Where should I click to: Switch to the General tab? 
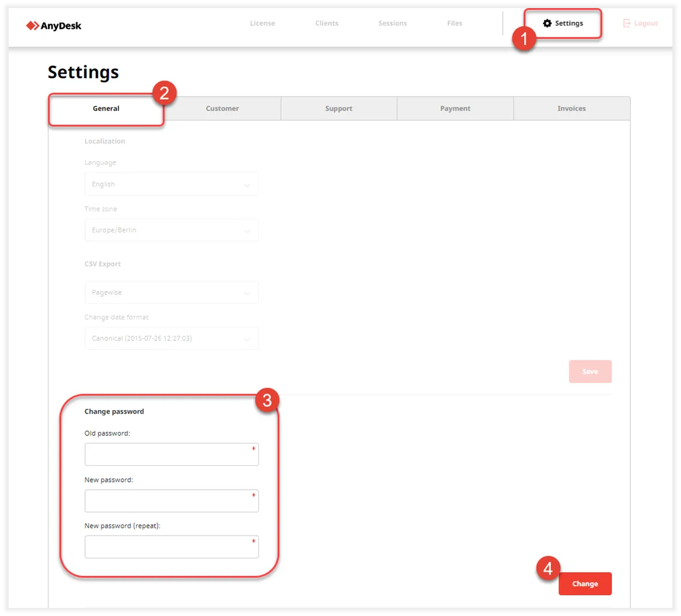pos(106,109)
